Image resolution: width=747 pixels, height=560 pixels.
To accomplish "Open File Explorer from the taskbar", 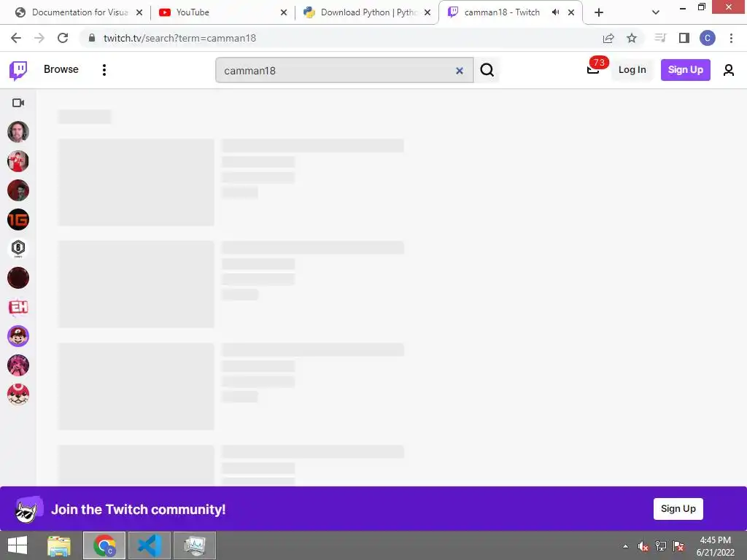I will (x=59, y=545).
